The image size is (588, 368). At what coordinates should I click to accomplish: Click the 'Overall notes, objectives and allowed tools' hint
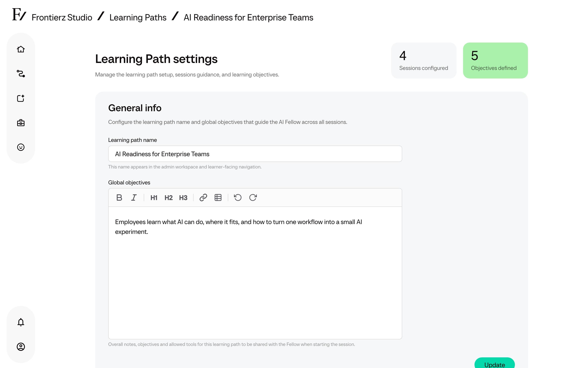[231, 344]
